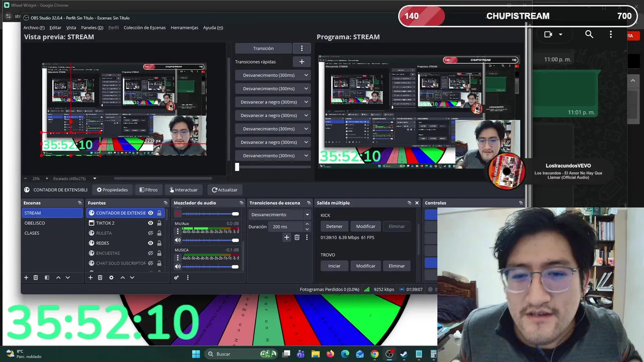This screenshot has width=644, height=362.
Task: Add a quick transition with the plus icon
Action: click(x=302, y=62)
